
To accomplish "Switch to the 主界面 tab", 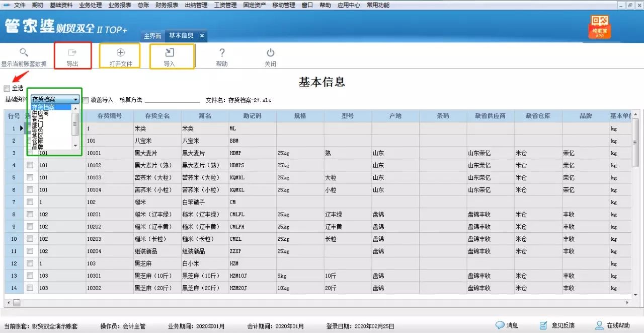I will coord(152,36).
